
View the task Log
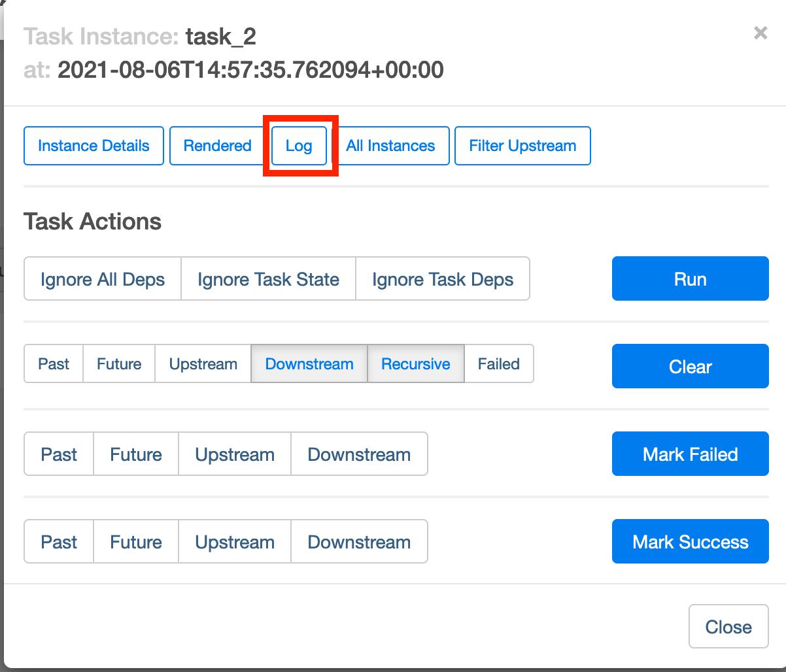click(x=299, y=146)
